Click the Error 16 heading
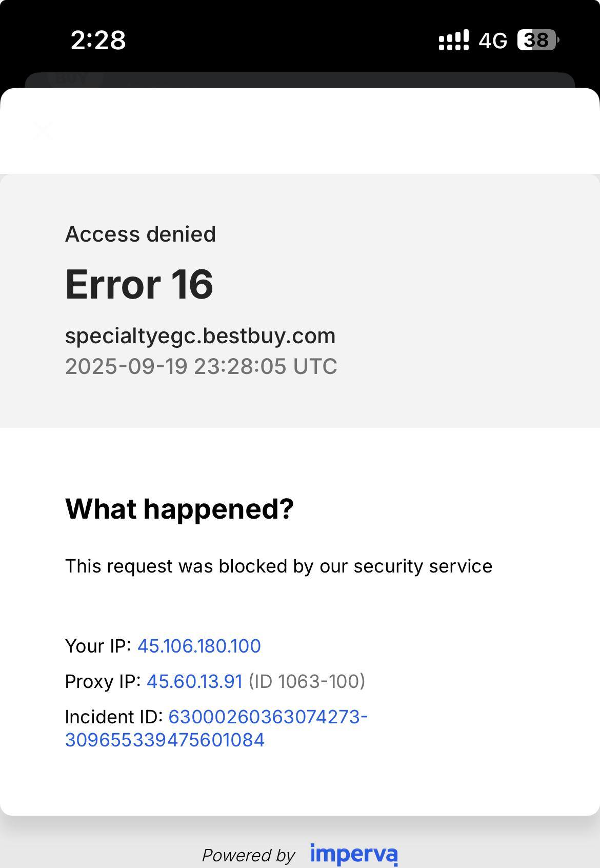Viewport: 600px width, 868px height. [x=139, y=284]
